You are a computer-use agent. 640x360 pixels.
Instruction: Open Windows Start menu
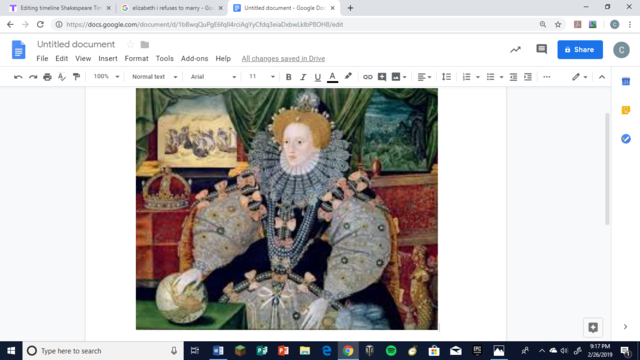coord(11,351)
